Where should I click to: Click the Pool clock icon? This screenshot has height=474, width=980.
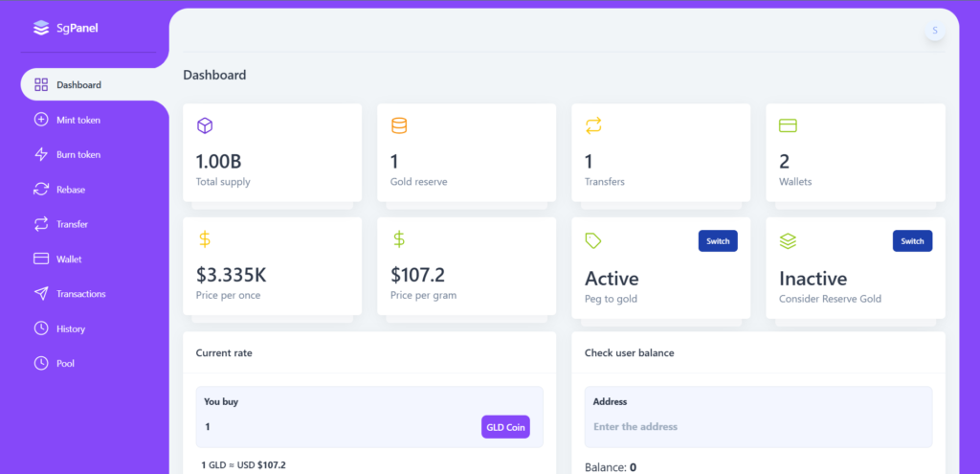tap(41, 363)
